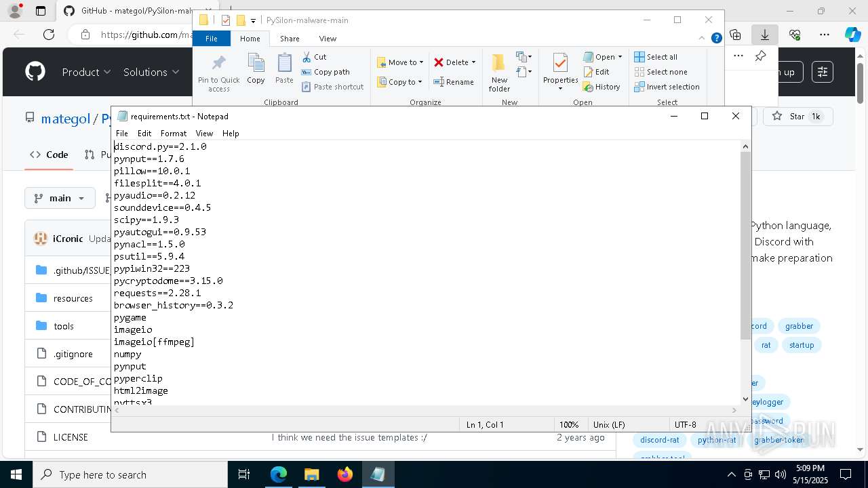Open Edge Copilot icon
868x488 pixels.
point(852,35)
